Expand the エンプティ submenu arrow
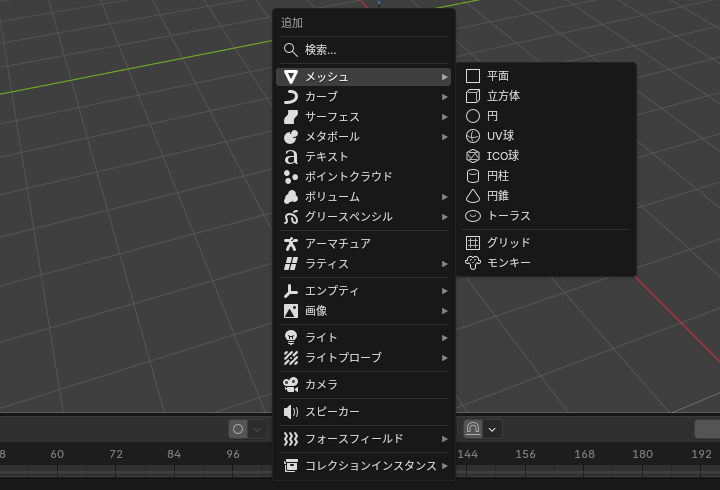720x490 pixels. click(x=444, y=291)
